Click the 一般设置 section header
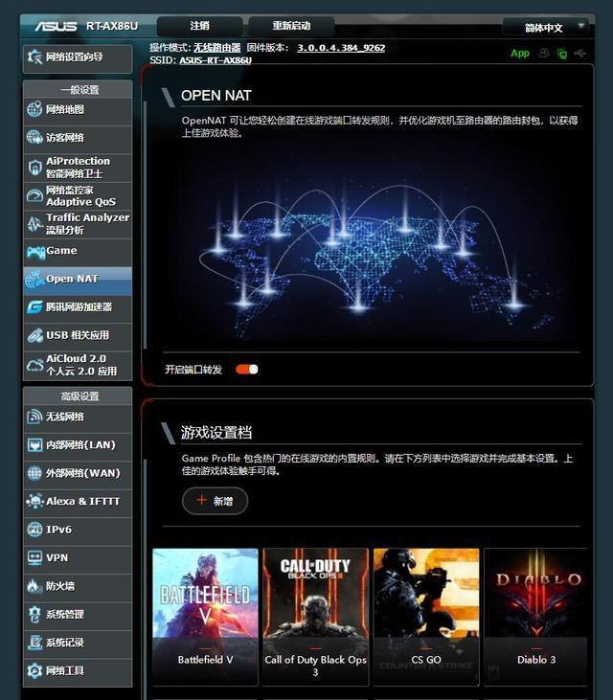This screenshot has height=700, width=613. (x=78, y=90)
